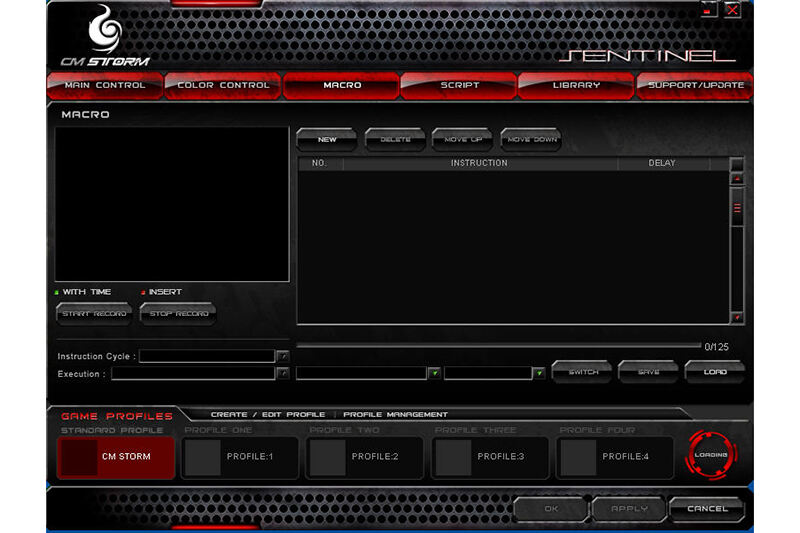The height and width of the screenshot is (533, 800).
Task: Click the DELAY column header
Action: click(662, 163)
